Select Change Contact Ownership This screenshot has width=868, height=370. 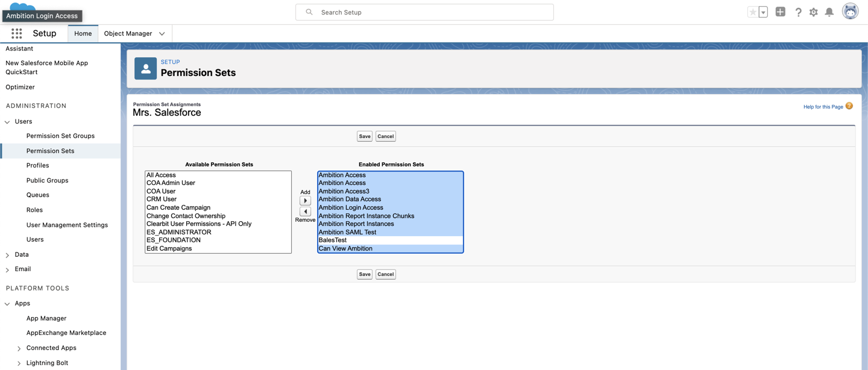click(x=218, y=216)
